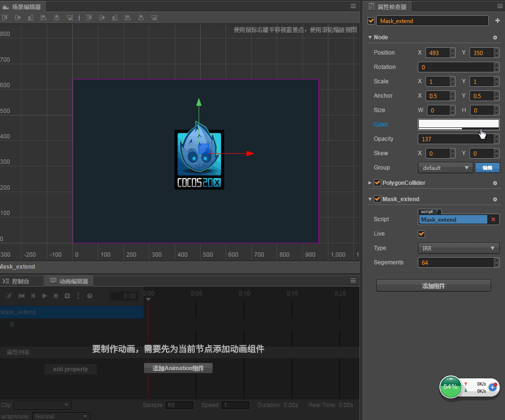Jump to first frame with the rewind icon

click(x=22, y=296)
